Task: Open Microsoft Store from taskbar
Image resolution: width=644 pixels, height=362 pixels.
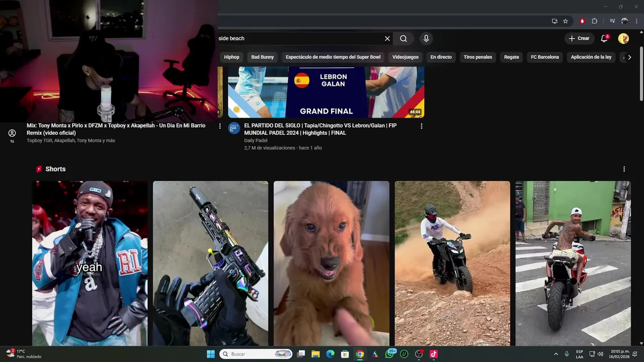Action: [x=345, y=354]
